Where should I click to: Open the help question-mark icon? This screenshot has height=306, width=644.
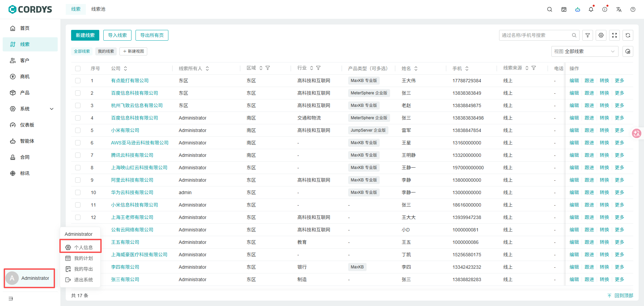coord(633,9)
